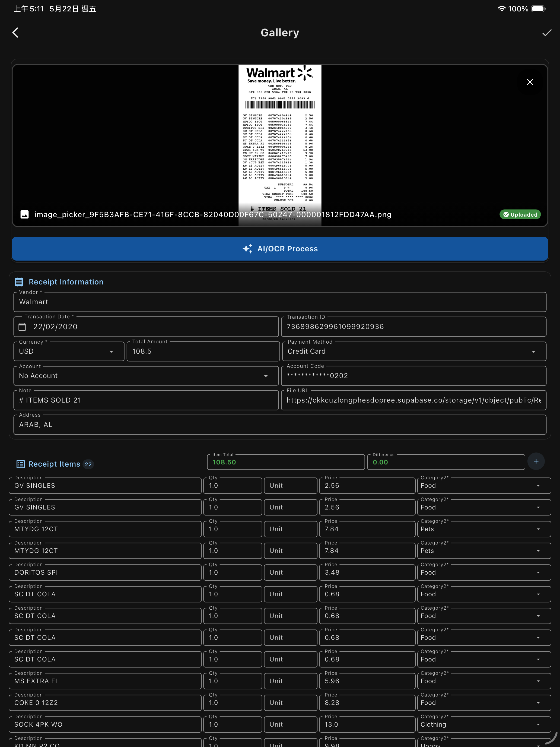
Task: Remove the uploaded receipt image with X
Action: tap(530, 82)
